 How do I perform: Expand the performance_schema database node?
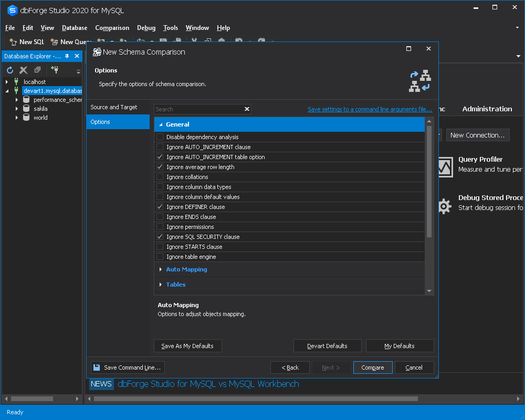point(17,99)
